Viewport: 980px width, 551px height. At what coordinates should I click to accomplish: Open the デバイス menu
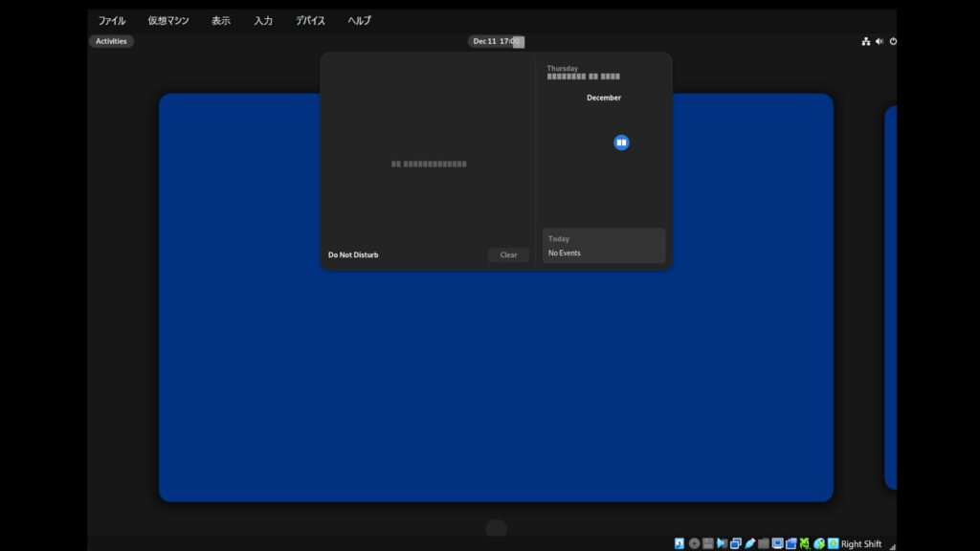point(310,21)
